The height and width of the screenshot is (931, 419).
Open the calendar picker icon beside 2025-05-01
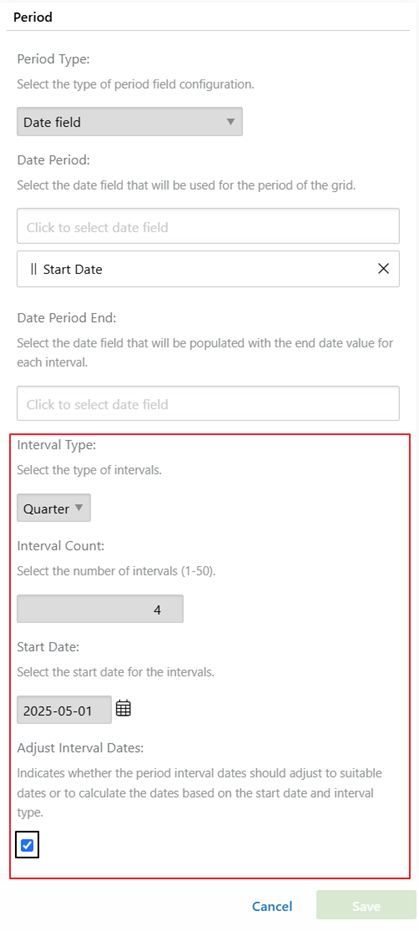(x=123, y=708)
